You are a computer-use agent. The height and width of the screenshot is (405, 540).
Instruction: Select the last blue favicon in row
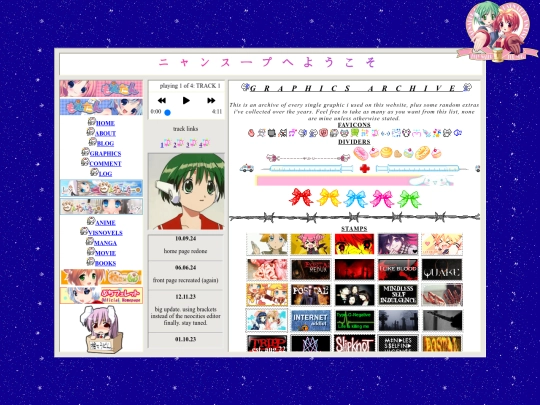[x=458, y=133]
